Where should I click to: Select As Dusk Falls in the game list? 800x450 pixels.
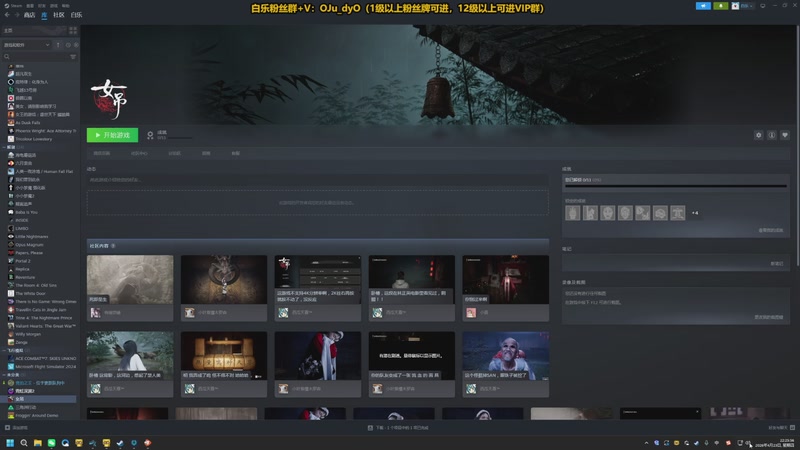(28, 122)
